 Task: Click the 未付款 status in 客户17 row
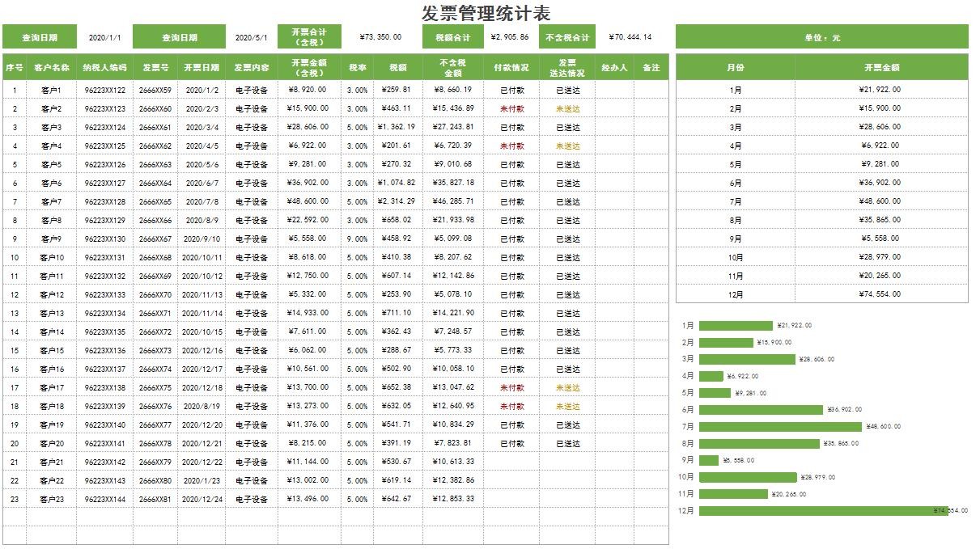click(511, 388)
